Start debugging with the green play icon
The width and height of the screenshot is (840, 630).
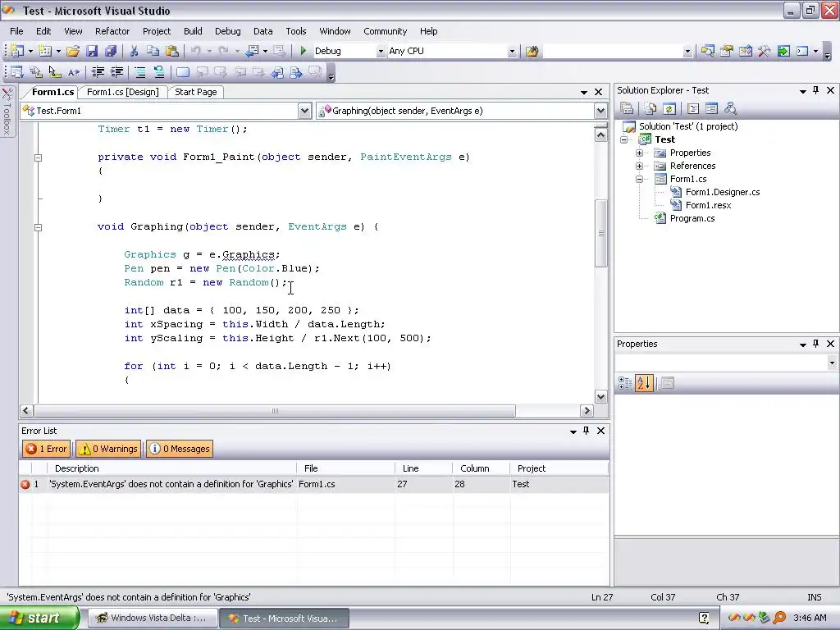point(304,51)
